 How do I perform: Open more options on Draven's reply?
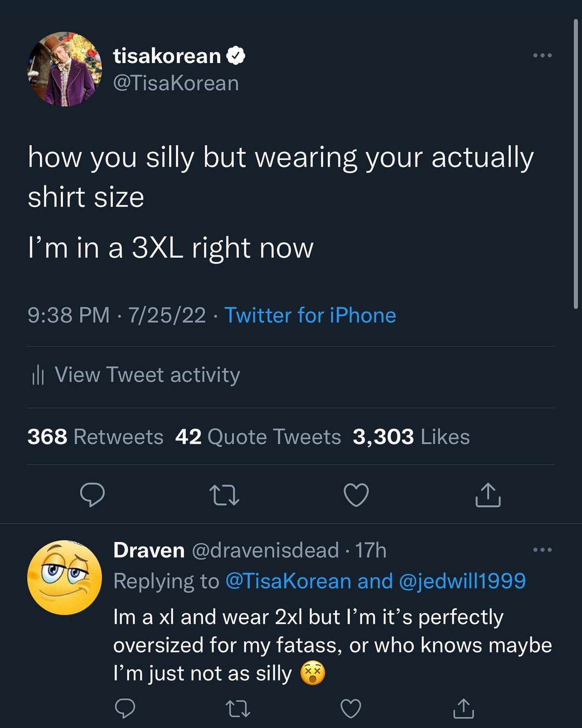tap(542, 550)
